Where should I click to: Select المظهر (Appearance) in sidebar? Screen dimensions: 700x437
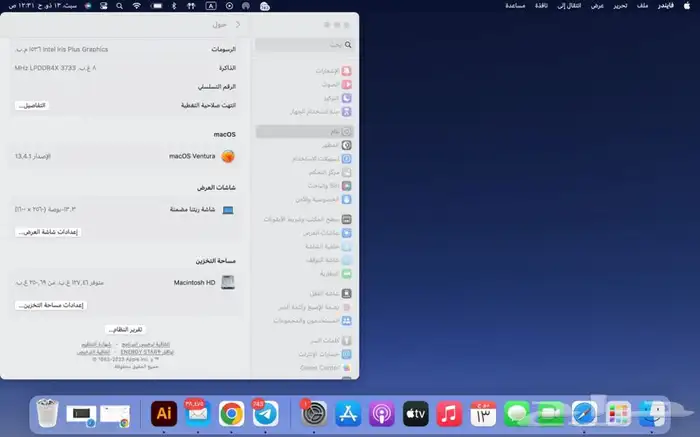coord(304,145)
